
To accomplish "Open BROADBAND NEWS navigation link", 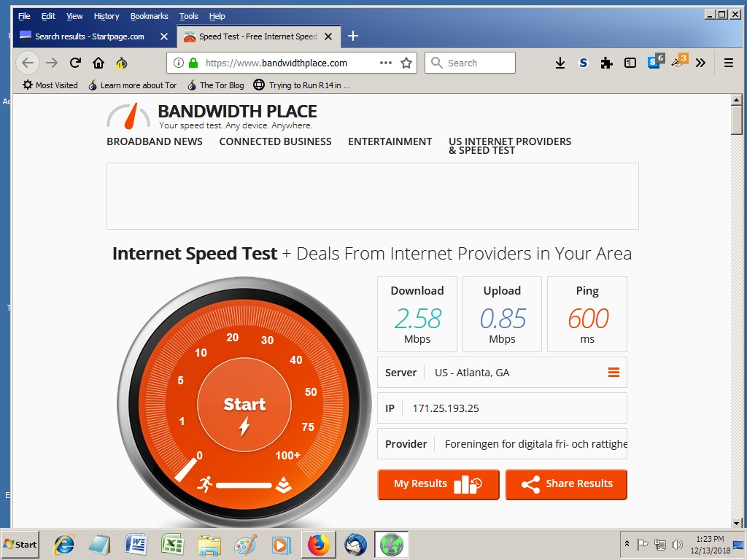I will pyautogui.click(x=155, y=141).
